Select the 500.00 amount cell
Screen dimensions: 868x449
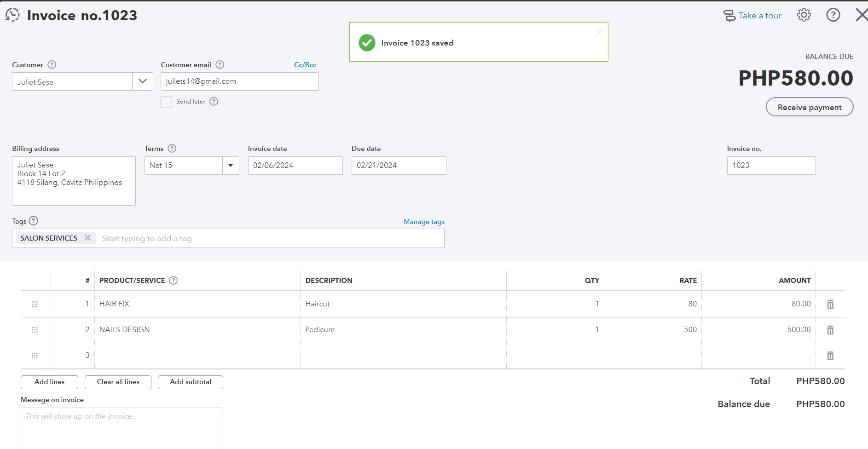[758, 330]
